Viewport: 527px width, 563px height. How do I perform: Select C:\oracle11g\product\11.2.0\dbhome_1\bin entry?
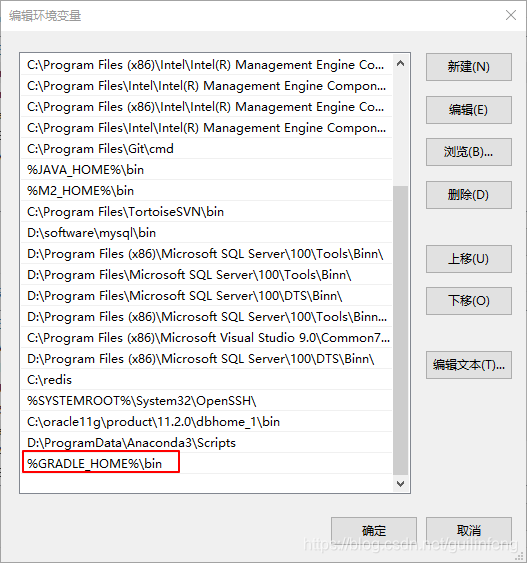(x=206, y=422)
